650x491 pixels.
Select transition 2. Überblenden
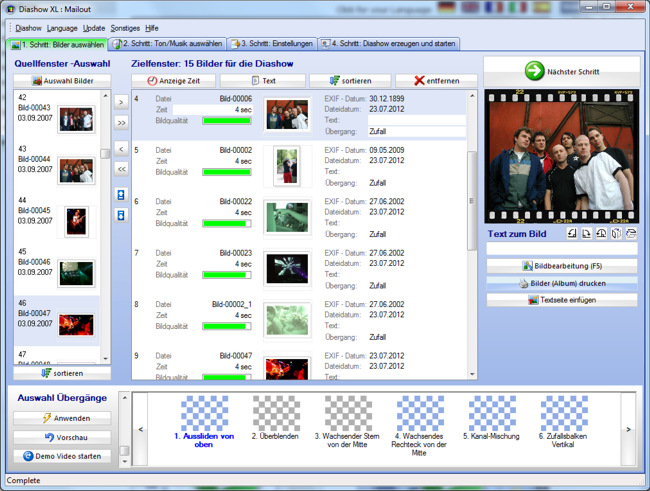[x=276, y=417]
